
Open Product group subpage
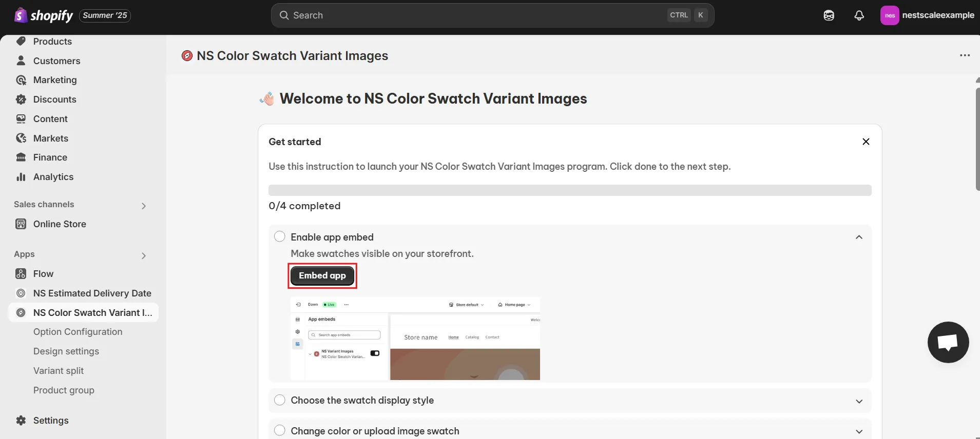64,390
